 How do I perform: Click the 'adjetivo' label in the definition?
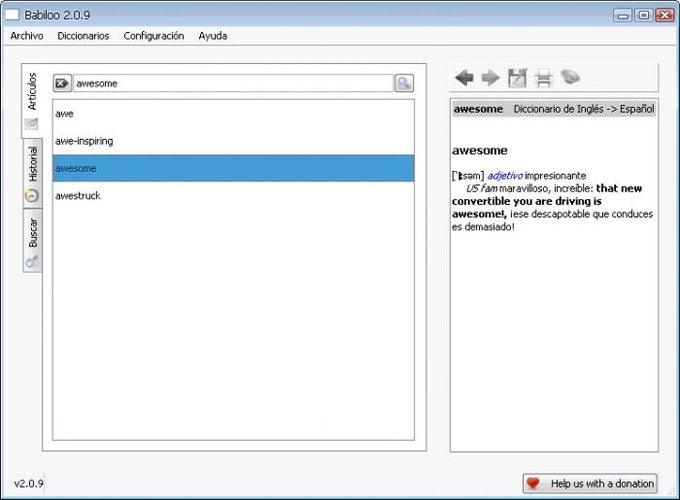point(505,176)
